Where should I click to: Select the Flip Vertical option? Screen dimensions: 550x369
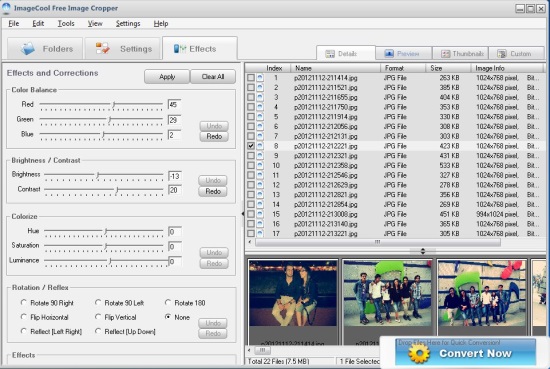point(98,317)
